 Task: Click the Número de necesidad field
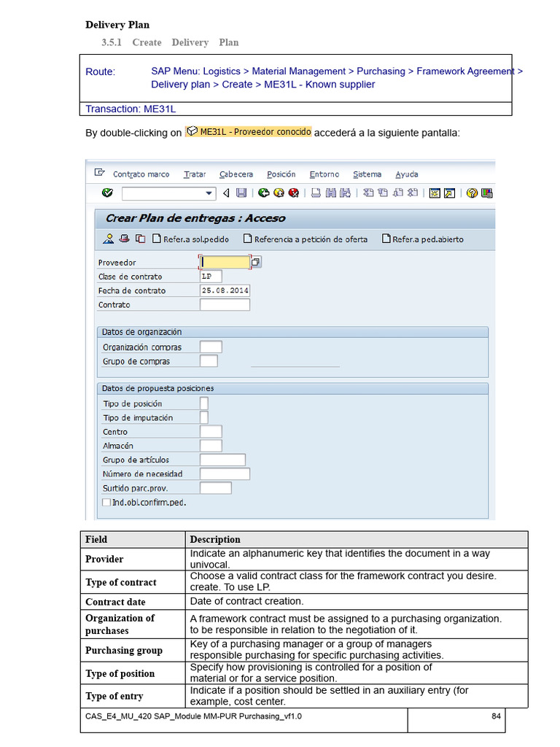pos(225,473)
